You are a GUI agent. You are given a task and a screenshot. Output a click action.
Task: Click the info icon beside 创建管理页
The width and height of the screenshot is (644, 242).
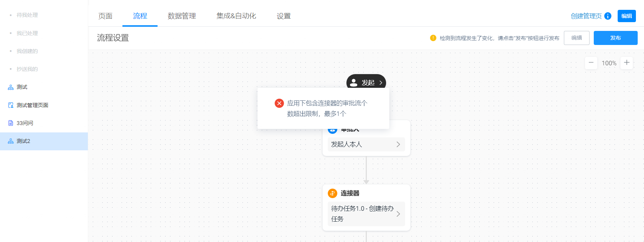click(608, 16)
